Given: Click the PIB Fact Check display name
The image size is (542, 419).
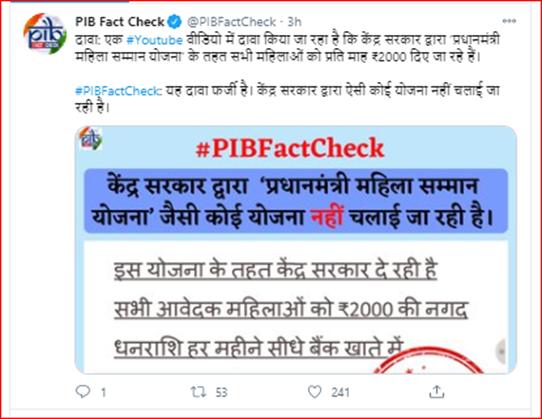Looking at the screenshot, I should tap(120, 22).
